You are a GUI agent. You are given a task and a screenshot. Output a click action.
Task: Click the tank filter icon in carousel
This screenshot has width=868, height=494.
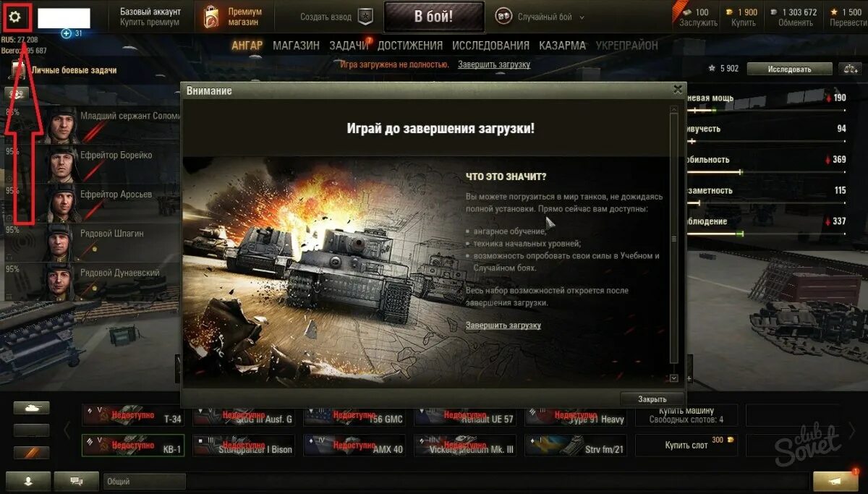click(31, 408)
